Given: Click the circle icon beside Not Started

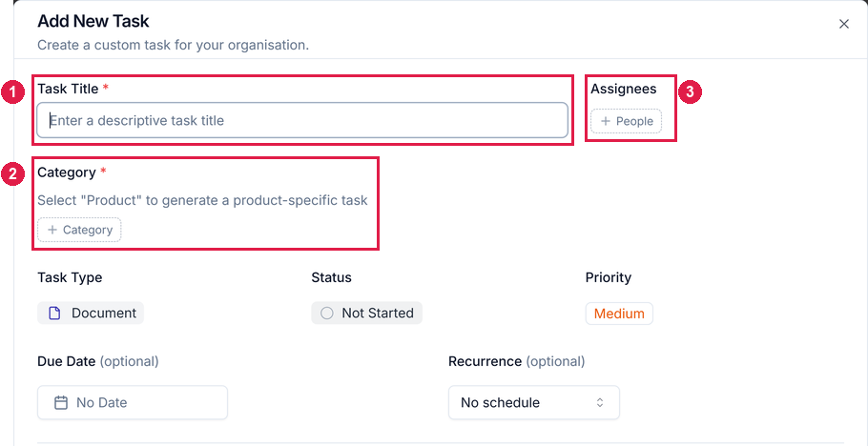Looking at the screenshot, I should click(327, 314).
